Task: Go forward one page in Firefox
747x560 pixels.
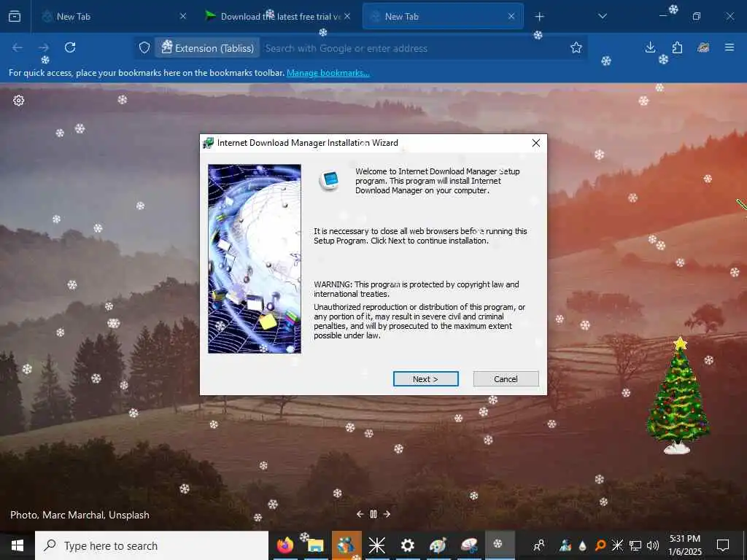Action: pyautogui.click(x=44, y=47)
